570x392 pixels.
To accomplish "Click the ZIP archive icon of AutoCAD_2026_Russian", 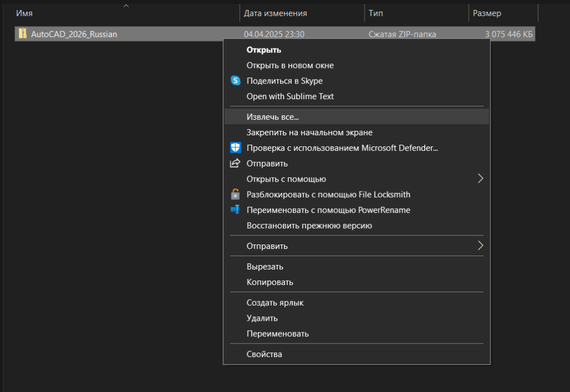I will pyautogui.click(x=22, y=34).
